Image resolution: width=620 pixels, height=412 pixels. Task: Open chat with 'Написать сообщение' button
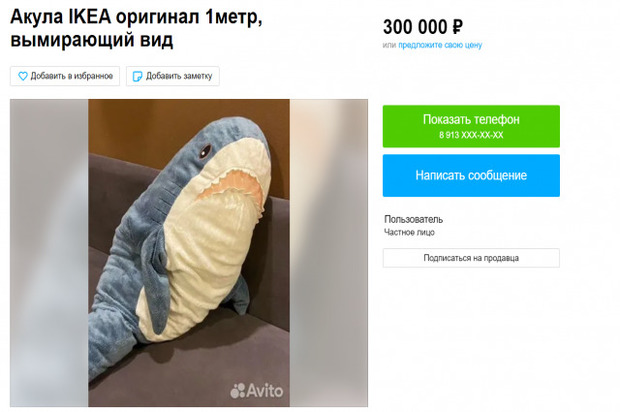coord(471,176)
